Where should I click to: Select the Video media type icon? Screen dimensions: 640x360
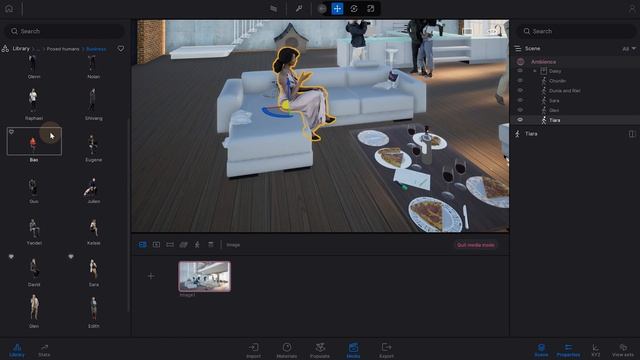pyautogui.click(x=183, y=244)
